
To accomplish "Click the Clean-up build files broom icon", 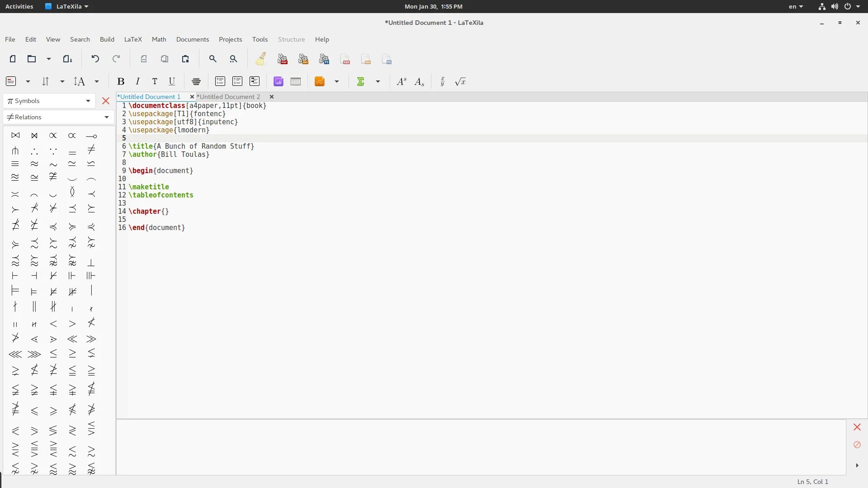I will tap(261, 59).
